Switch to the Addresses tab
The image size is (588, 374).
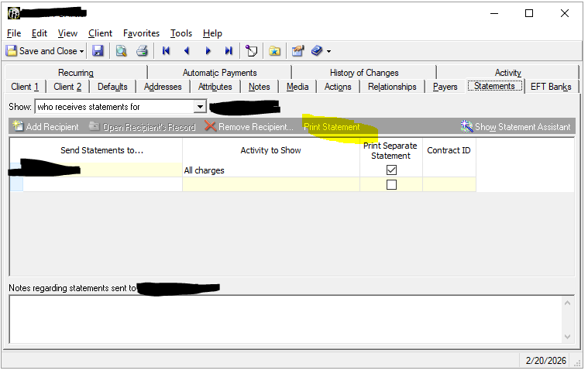tap(163, 87)
